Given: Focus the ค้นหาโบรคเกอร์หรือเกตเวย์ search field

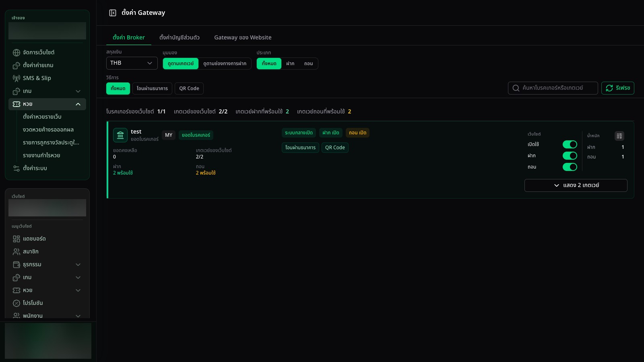Looking at the screenshot, I should click(x=553, y=88).
